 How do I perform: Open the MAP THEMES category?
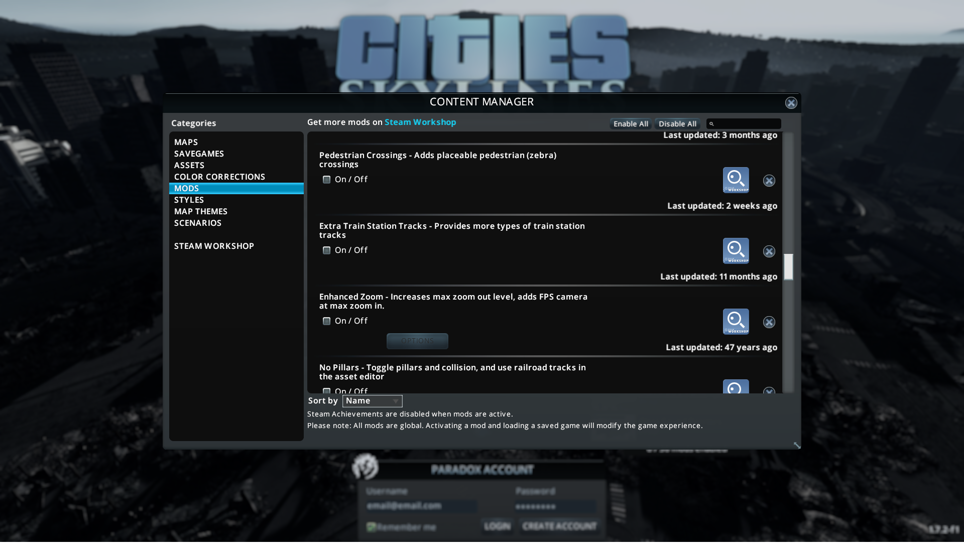(201, 211)
